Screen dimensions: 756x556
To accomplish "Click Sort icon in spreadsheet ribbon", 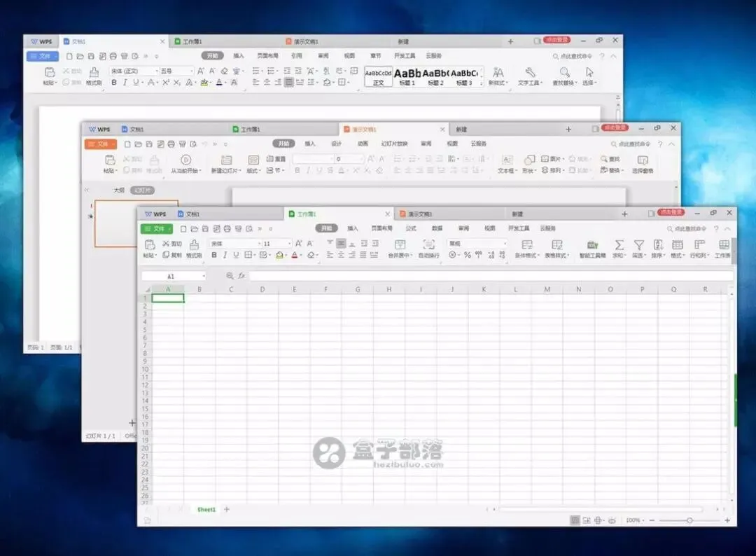I will pyautogui.click(x=657, y=245).
